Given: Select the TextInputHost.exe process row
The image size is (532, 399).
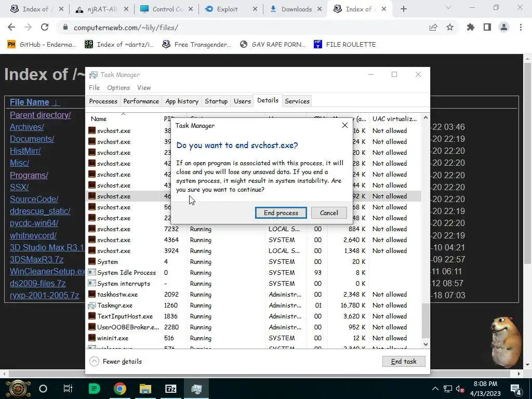Looking at the screenshot, I should (254, 316).
